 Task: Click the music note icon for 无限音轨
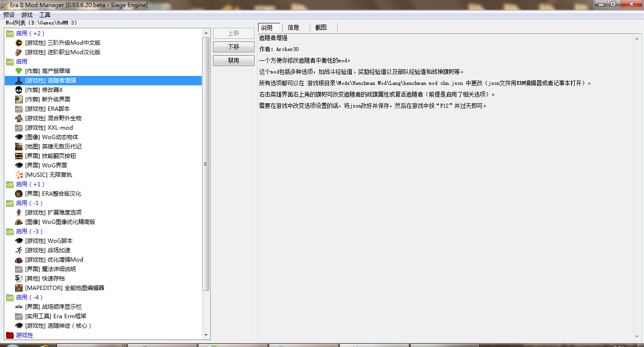[18, 175]
